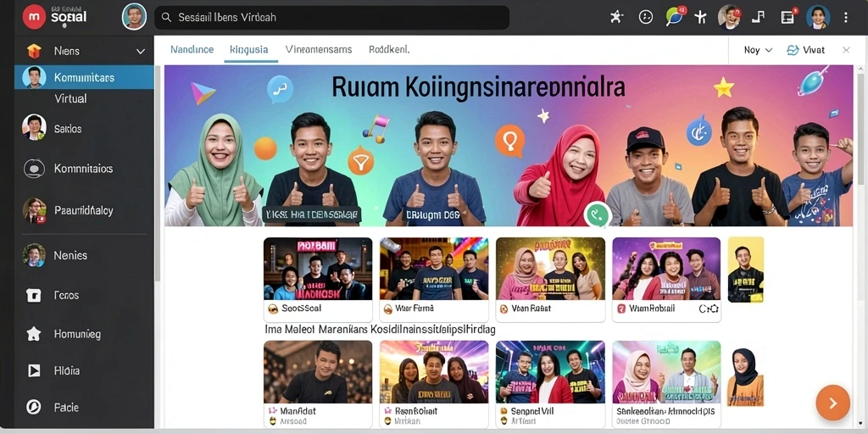Open the friend avatar with the red badge
Viewport: 868px width, 434px height.
[x=729, y=17]
